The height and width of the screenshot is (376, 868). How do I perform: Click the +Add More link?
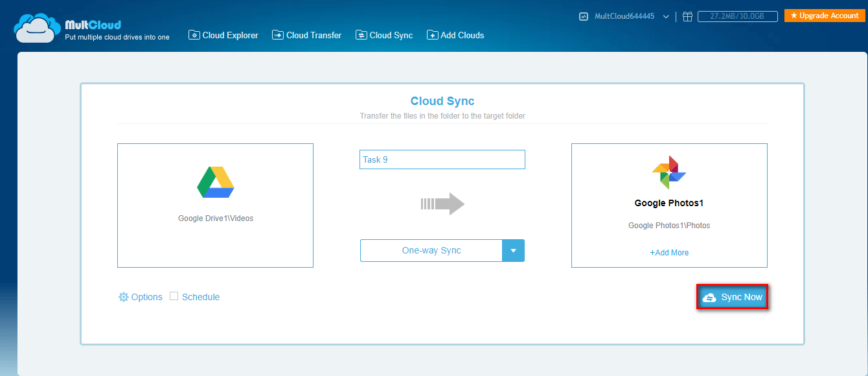point(669,253)
